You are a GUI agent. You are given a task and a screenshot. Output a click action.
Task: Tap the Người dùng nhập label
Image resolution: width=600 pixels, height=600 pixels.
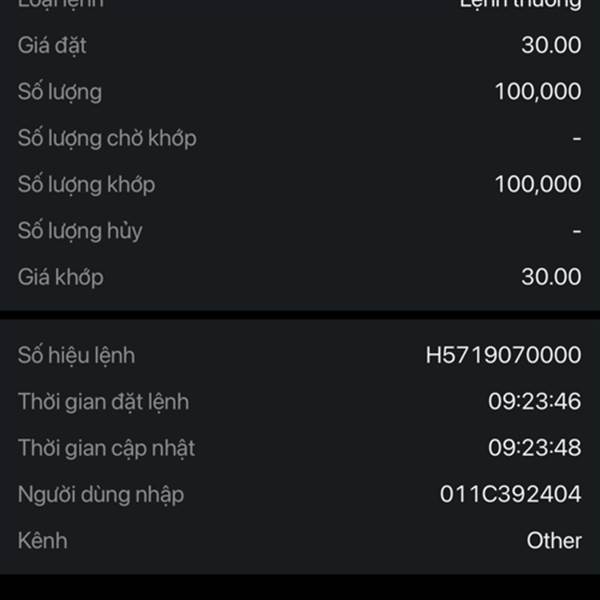pos(101,495)
